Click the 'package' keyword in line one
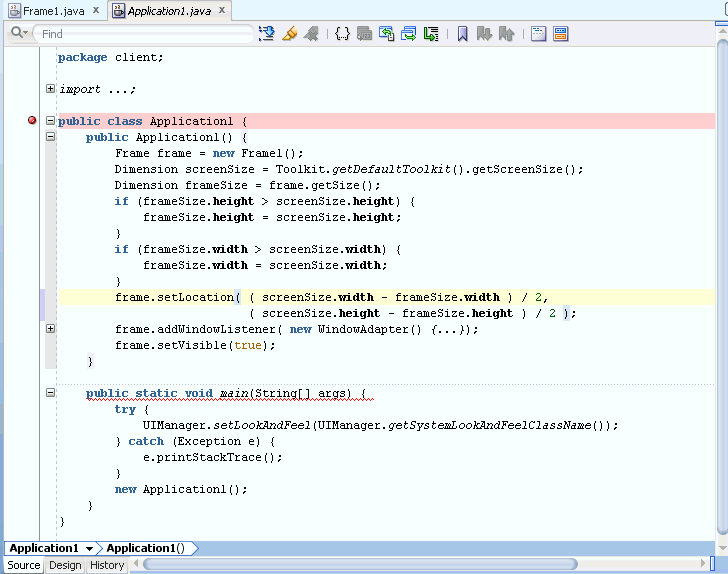 click(x=82, y=57)
